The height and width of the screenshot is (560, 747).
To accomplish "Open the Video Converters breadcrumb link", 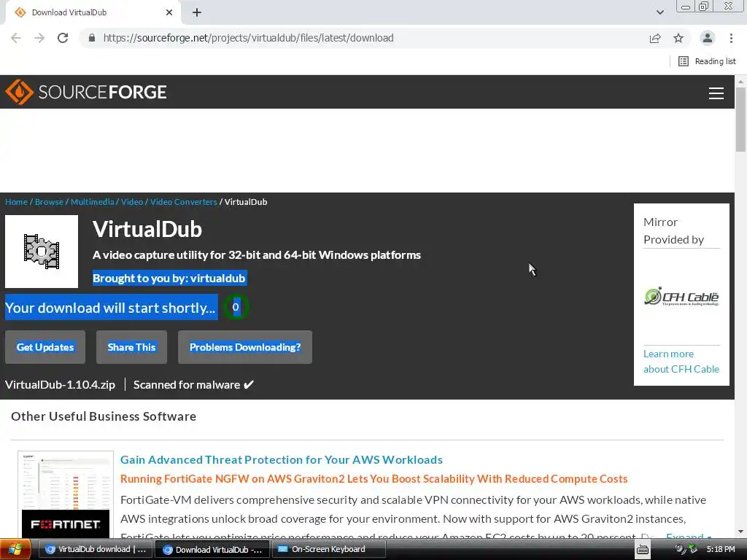I will coord(183,202).
